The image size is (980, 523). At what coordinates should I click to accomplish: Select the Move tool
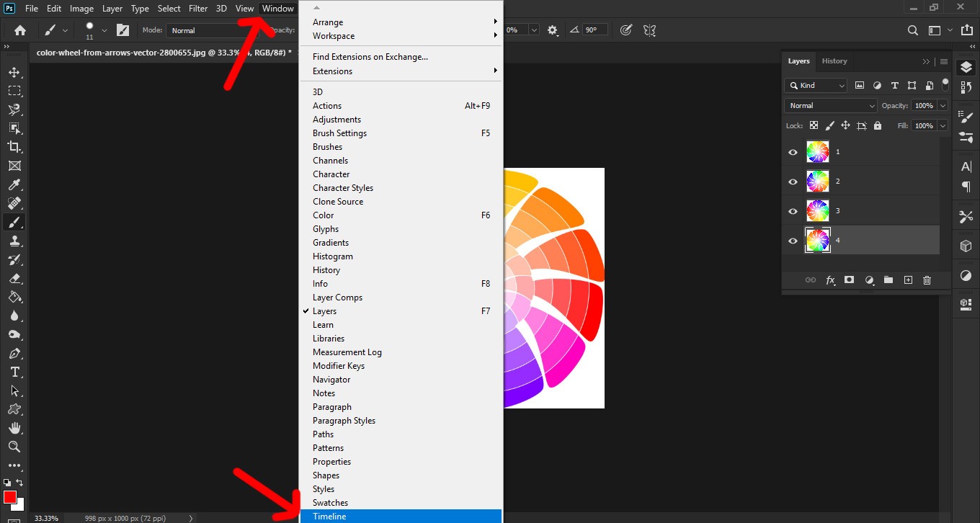[x=14, y=72]
